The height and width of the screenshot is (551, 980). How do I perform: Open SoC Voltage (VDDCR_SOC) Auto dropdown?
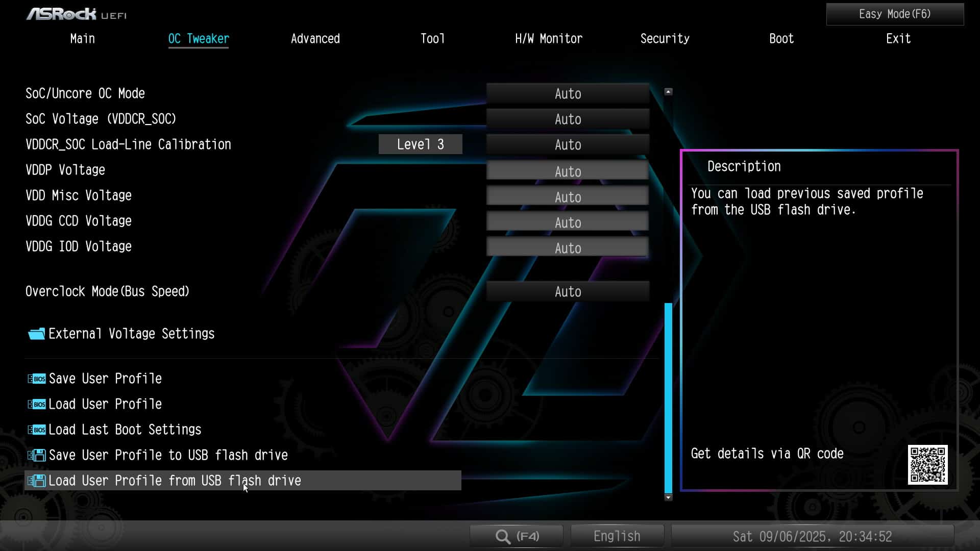pyautogui.click(x=568, y=119)
